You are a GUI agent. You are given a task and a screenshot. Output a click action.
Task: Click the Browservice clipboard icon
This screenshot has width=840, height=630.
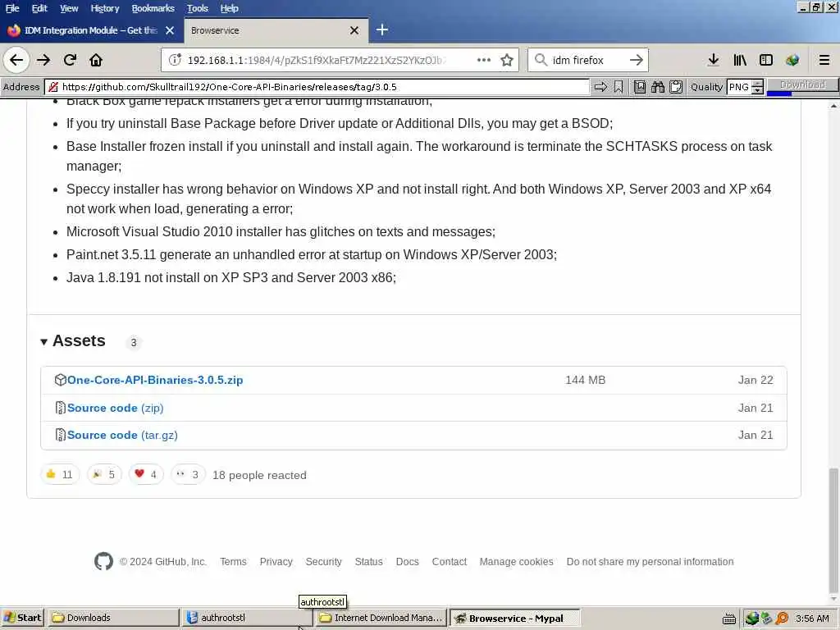(x=676, y=87)
